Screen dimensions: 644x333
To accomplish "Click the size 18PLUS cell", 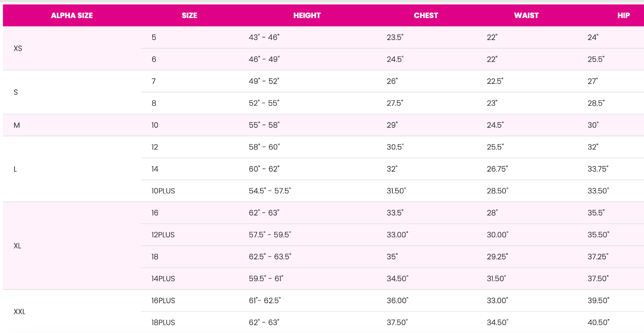I will [x=163, y=323].
